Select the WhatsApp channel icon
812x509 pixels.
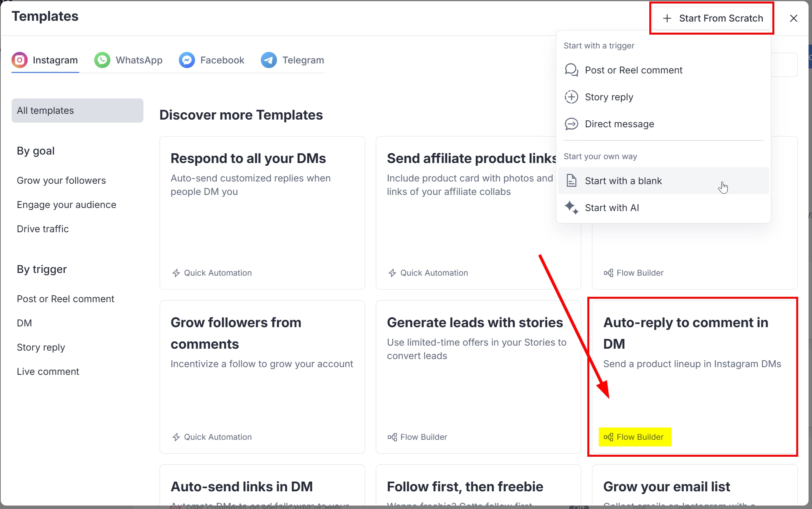coord(102,60)
